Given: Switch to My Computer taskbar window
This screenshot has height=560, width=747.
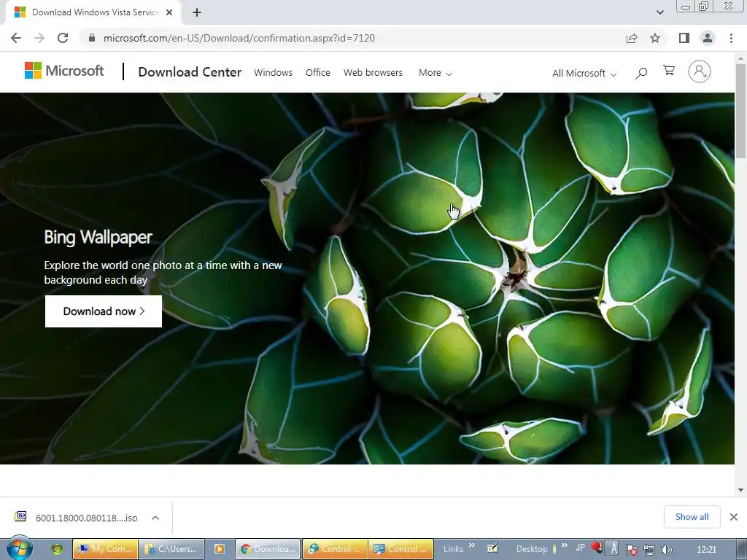Looking at the screenshot, I should pyautogui.click(x=105, y=549).
